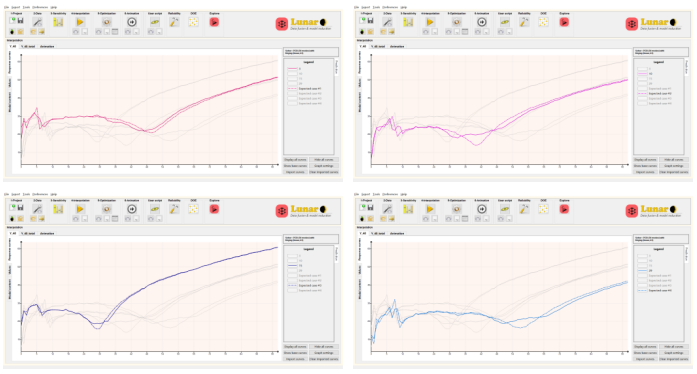Open 5-Optimization target icon in top-left window
697x374 pixels.
click(x=107, y=22)
